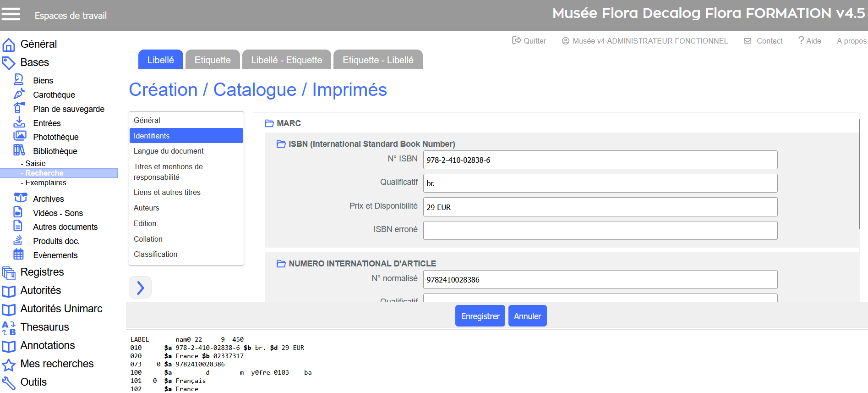Click the Général home icon

pyautogui.click(x=9, y=44)
